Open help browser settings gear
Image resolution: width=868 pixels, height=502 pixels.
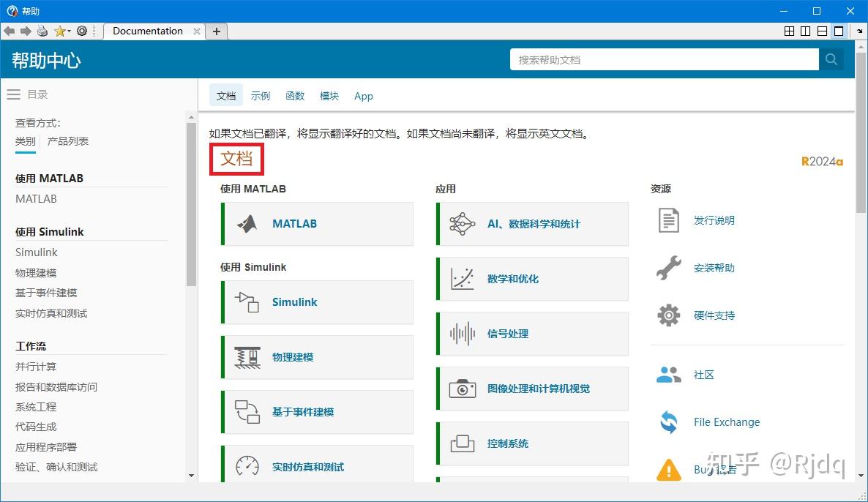(x=81, y=31)
